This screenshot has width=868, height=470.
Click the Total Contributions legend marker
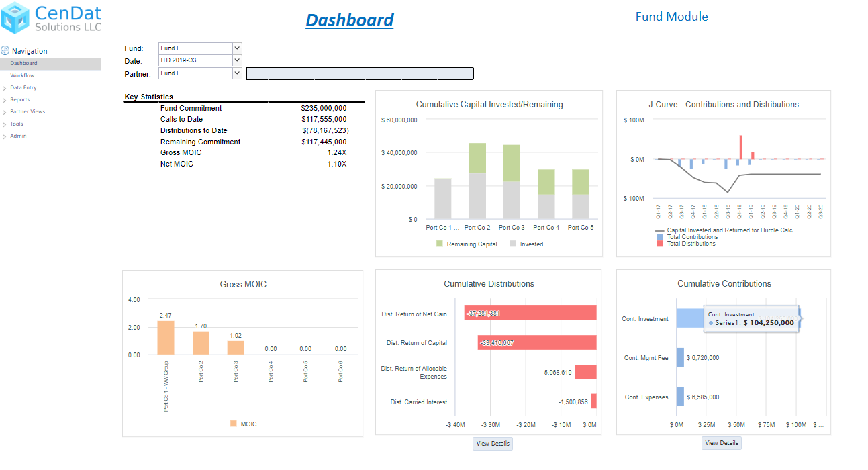[659, 237]
